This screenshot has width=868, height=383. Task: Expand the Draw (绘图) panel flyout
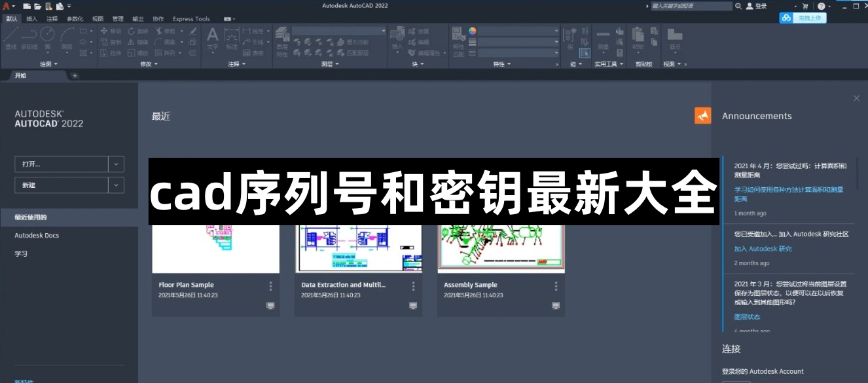coord(48,64)
